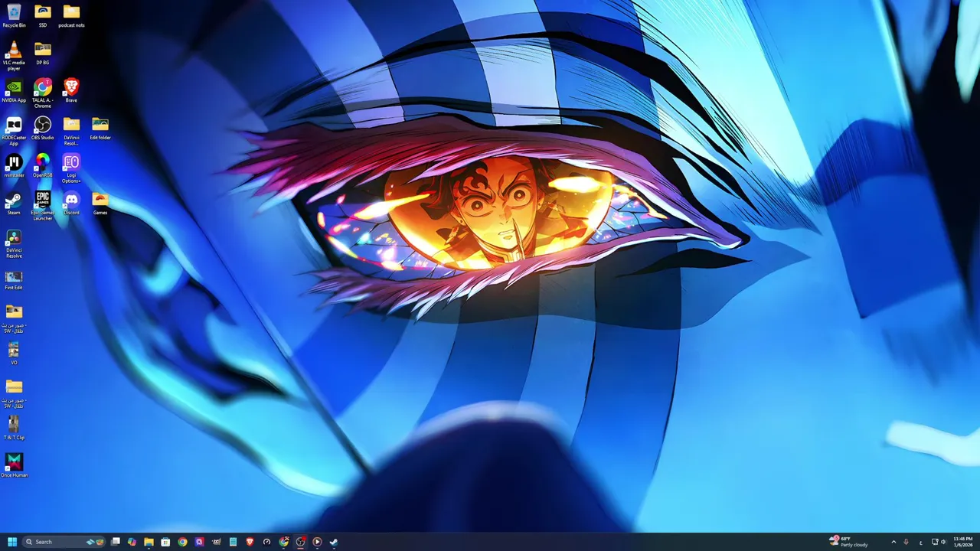Select the Discord desktop shortcut

click(x=71, y=203)
